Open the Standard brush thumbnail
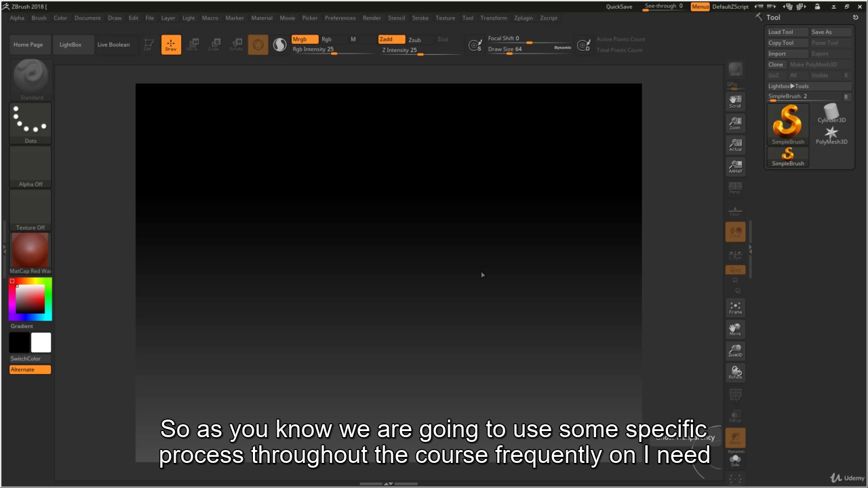This screenshot has height=488, width=868. coord(31,79)
